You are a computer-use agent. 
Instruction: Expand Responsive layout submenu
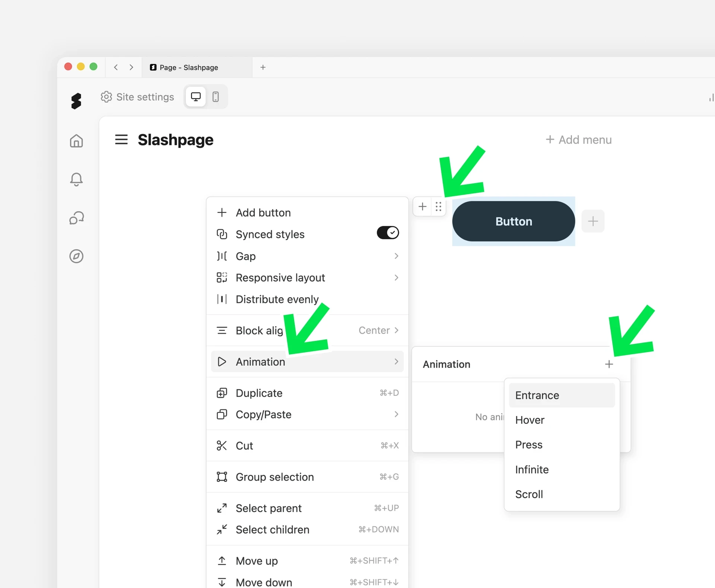[x=307, y=278]
